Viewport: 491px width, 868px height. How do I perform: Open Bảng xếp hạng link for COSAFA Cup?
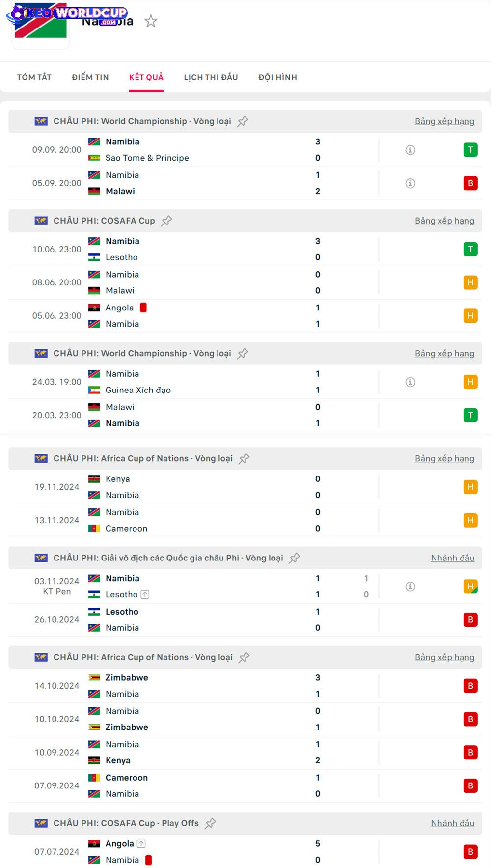[444, 221]
